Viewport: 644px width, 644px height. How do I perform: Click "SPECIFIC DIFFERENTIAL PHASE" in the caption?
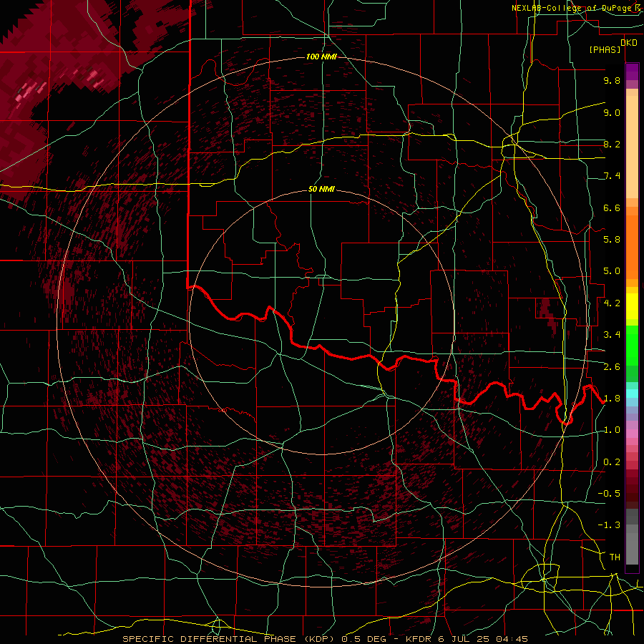tap(210, 639)
